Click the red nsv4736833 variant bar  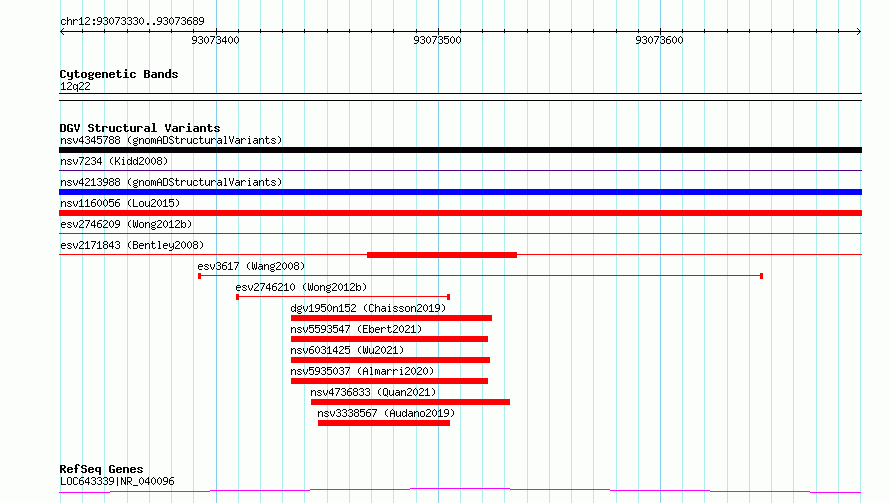tap(410, 402)
